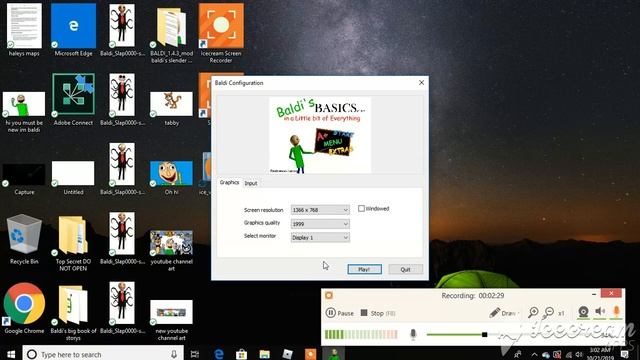Image resolution: width=640 pixels, height=360 pixels.
Task: Click the Play! button in Baldi Configuration
Action: [x=364, y=269]
